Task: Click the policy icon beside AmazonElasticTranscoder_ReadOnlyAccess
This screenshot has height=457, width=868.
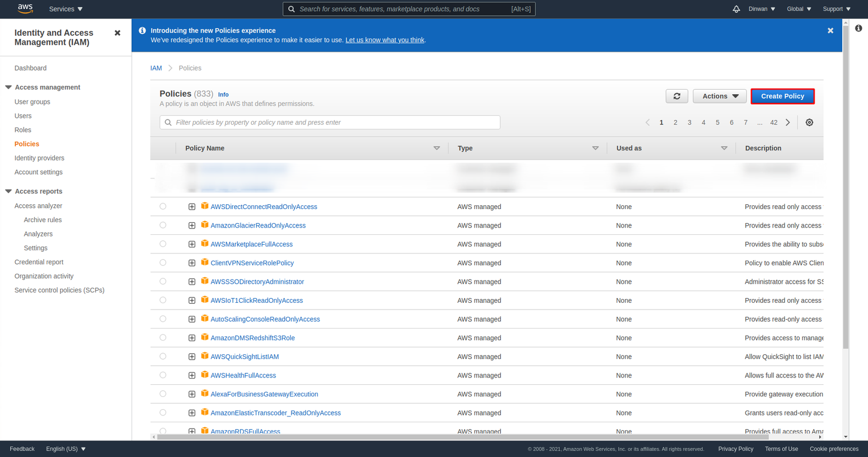Action: pos(205,412)
